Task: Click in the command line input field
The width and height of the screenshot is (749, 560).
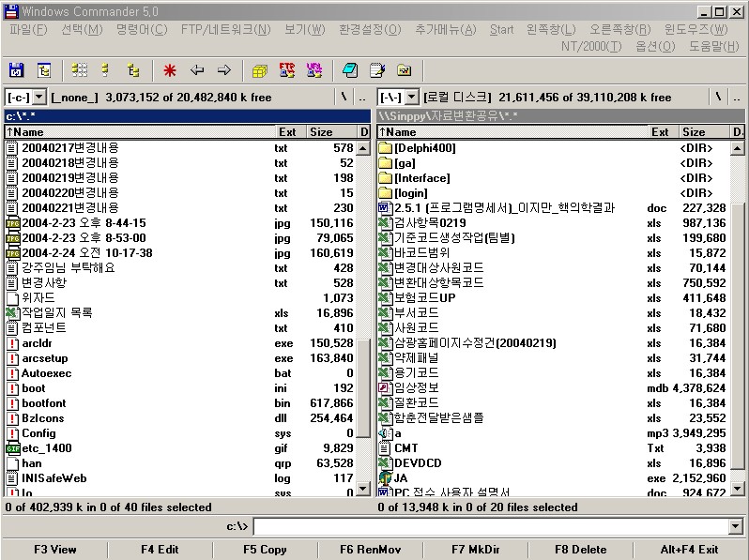Action: pyautogui.click(x=488, y=527)
